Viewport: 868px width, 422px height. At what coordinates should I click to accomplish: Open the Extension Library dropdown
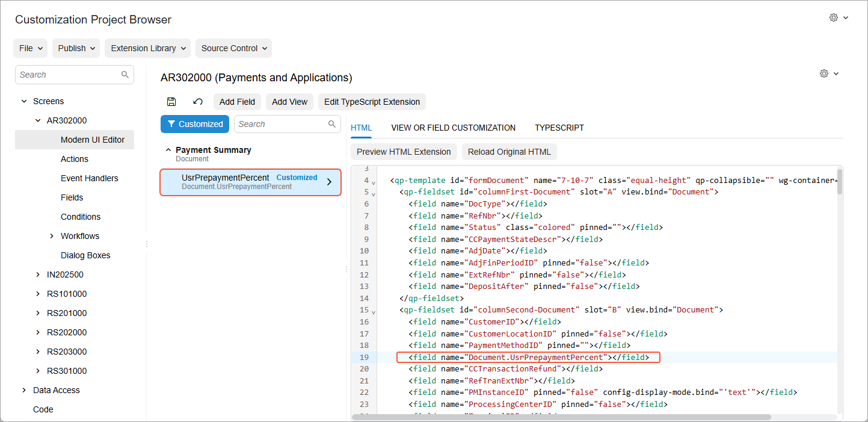tap(148, 48)
